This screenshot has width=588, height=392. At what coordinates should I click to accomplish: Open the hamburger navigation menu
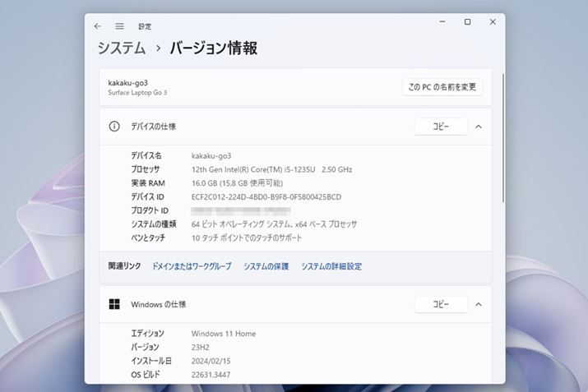(119, 26)
